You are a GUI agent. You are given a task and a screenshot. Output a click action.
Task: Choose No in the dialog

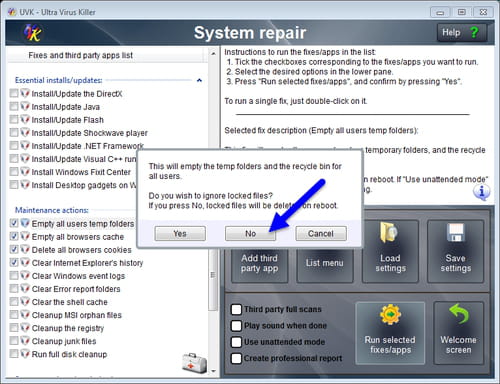[x=250, y=234]
